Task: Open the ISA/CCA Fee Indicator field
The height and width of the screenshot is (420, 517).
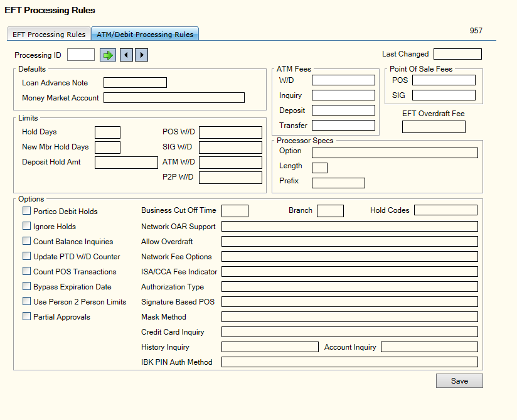Action: 350,272
